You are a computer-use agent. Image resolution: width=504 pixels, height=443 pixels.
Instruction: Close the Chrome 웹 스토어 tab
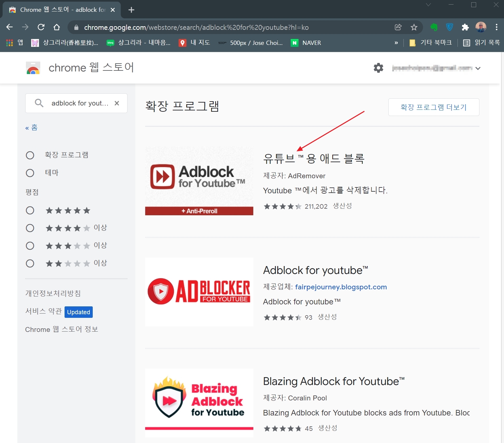tap(113, 10)
